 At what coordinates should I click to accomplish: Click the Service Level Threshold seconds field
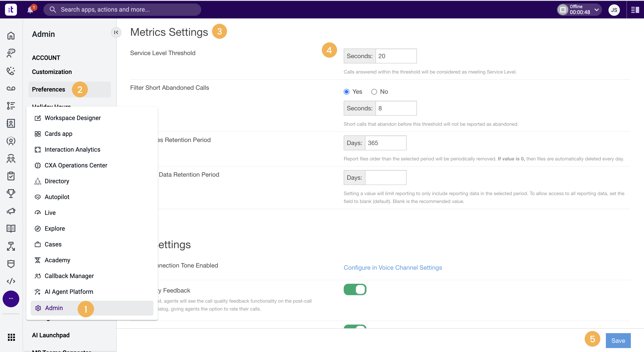pyautogui.click(x=396, y=56)
